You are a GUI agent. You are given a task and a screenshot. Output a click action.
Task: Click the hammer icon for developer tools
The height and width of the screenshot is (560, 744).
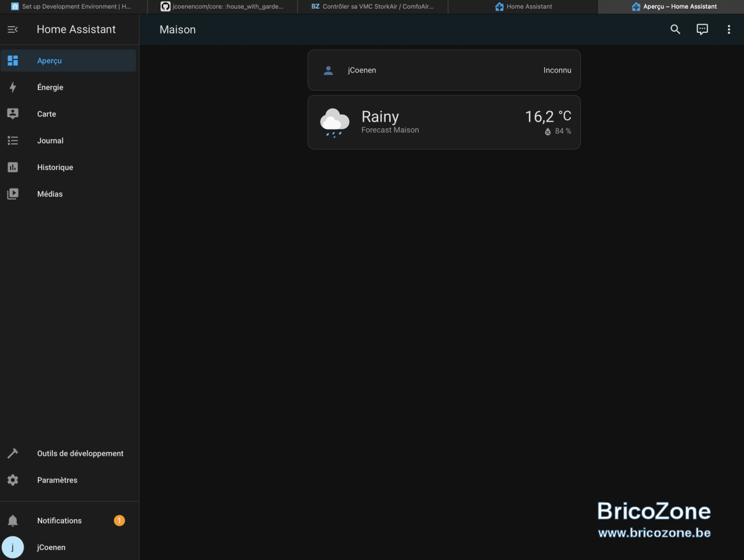13,453
